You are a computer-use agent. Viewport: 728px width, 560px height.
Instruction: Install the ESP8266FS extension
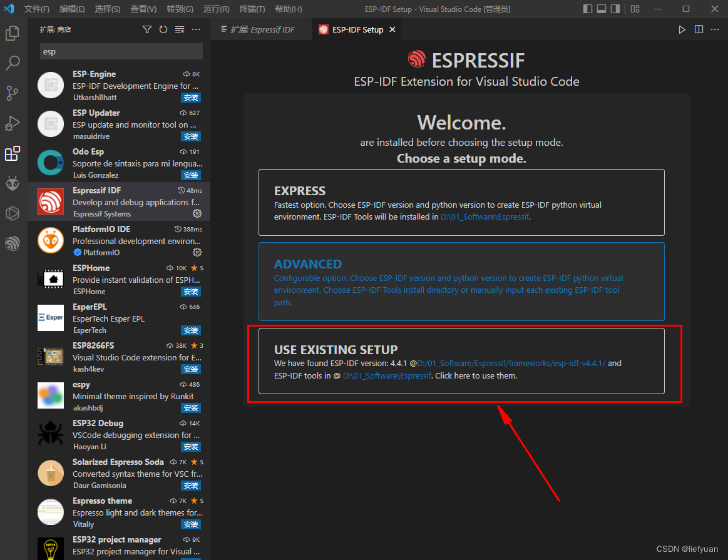tap(191, 369)
